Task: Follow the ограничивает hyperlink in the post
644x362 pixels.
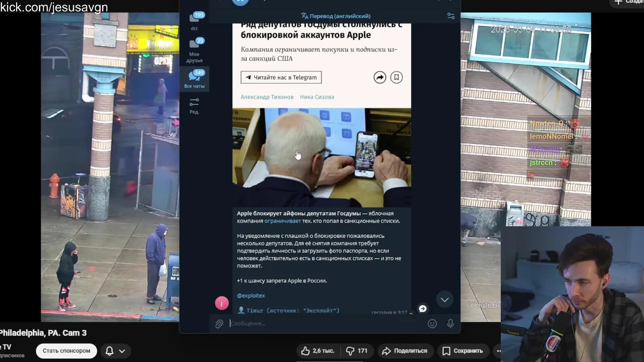Action: pos(283,221)
